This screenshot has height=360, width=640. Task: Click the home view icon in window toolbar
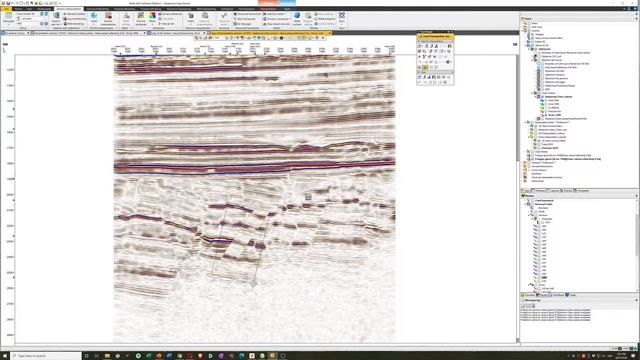tap(281, 38)
